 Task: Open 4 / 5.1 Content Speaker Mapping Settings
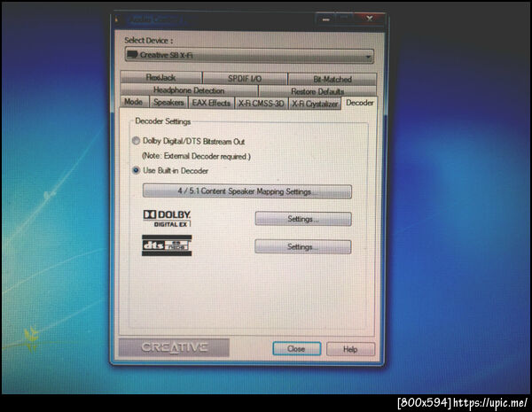247,191
